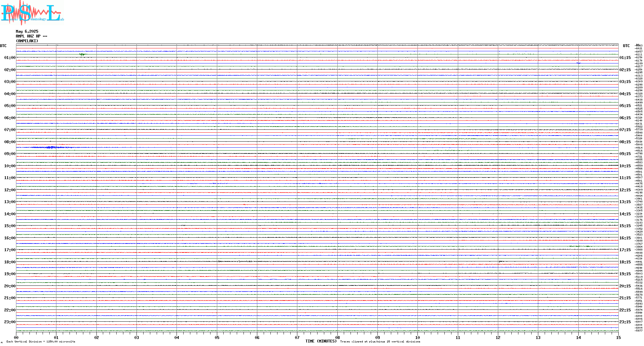Screen dimensions: 644x346
Task: Click the station name (AMPELAKI)
Action: pos(27,41)
